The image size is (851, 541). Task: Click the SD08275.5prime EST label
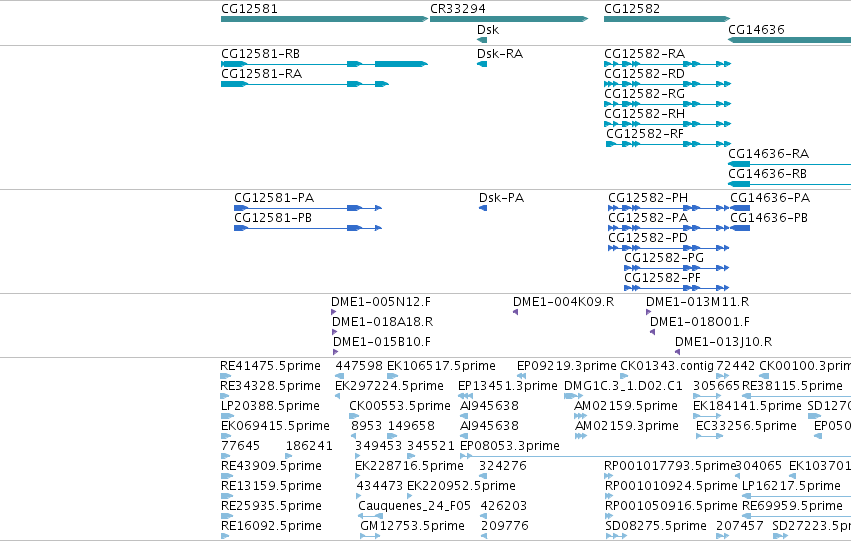pos(656,526)
